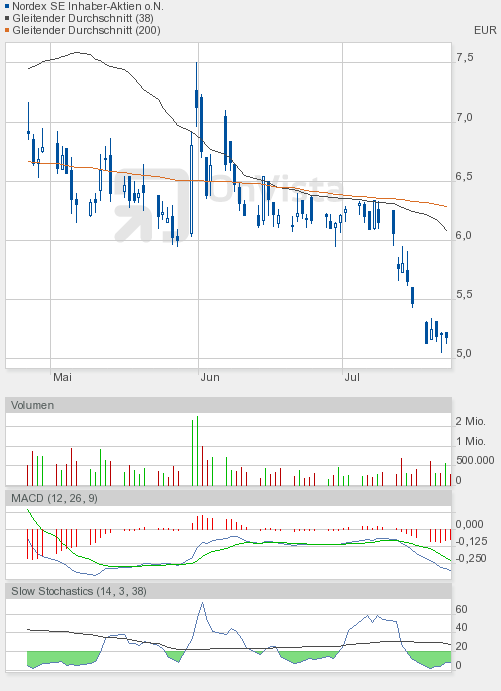Click the dark gray legend square for average 38
The width and height of the screenshot is (501, 691).
[x=7, y=18]
